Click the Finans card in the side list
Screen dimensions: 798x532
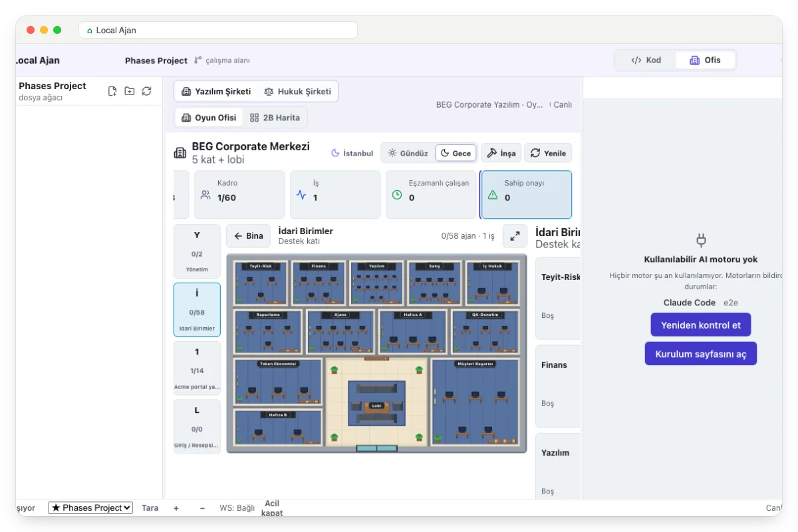(558, 386)
